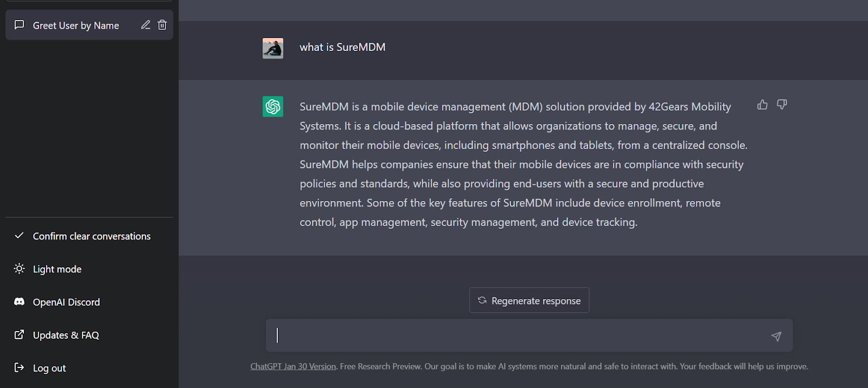Screen dimensions: 868x388
Task: Click the Regenerate response button
Action: 529,300
